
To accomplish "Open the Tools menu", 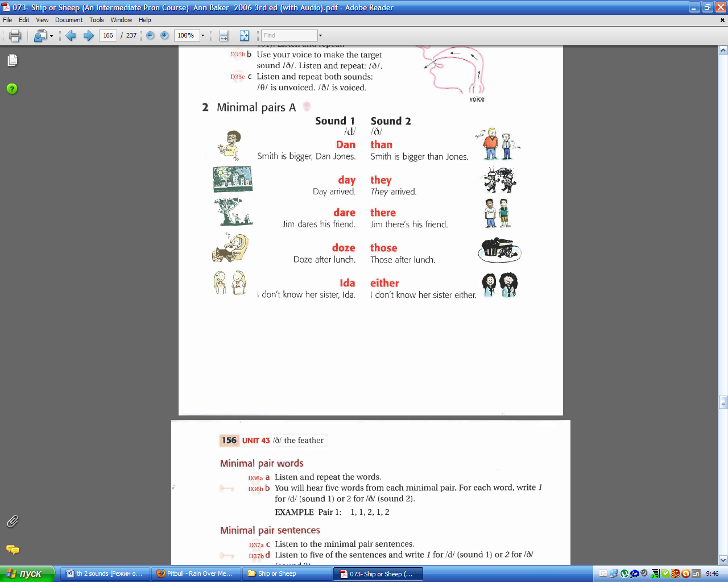I will click(97, 20).
